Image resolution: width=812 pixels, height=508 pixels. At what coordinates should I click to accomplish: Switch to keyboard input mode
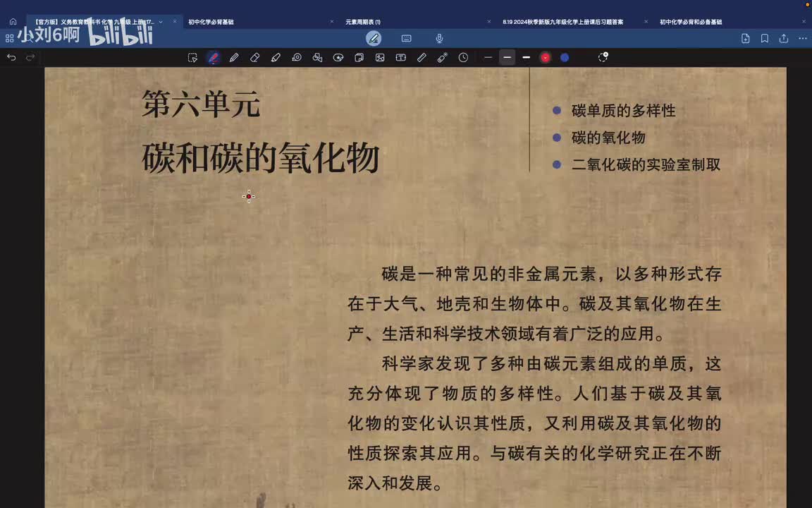point(407,38)
